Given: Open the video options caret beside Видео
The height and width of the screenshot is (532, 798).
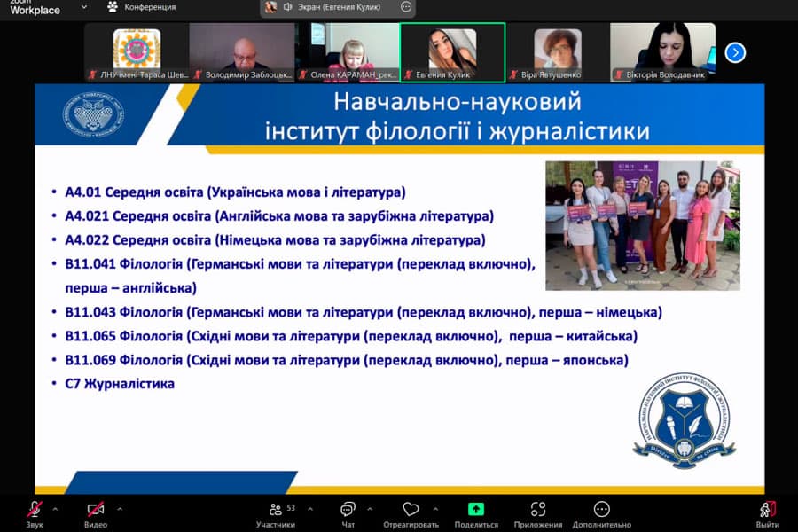Looking at the screenshot, I should click(118, 510).
